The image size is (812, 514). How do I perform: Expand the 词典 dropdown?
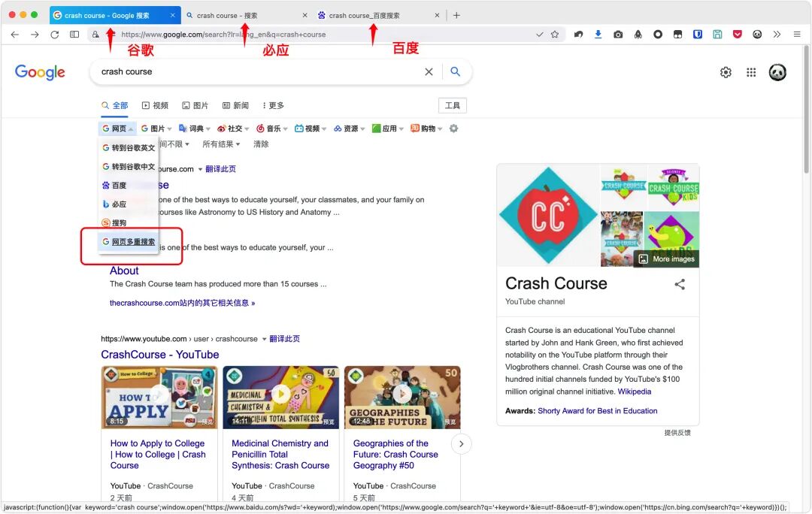point(195,128)
